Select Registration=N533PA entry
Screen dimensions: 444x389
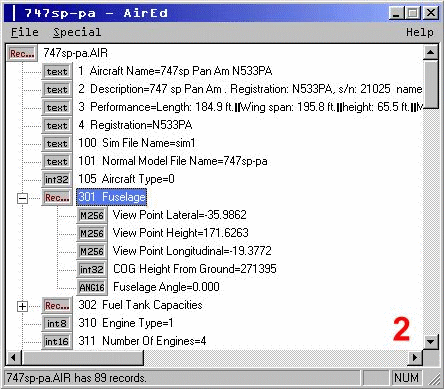coord(135,125)
